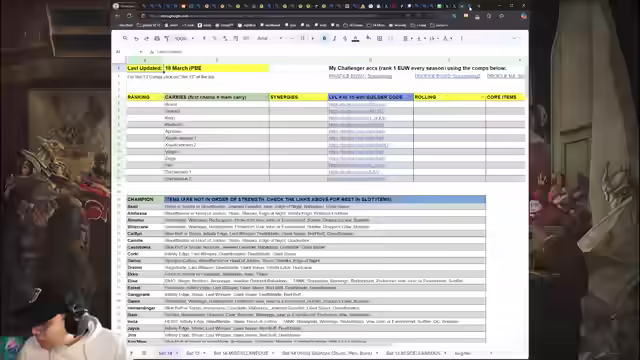
Task: Select the Cassiopeia champion cell
Action: 145,247
